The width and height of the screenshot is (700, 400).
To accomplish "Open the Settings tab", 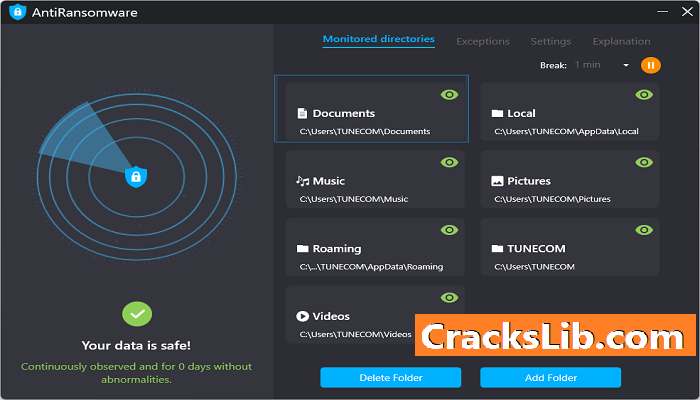I will coord(551,42).
